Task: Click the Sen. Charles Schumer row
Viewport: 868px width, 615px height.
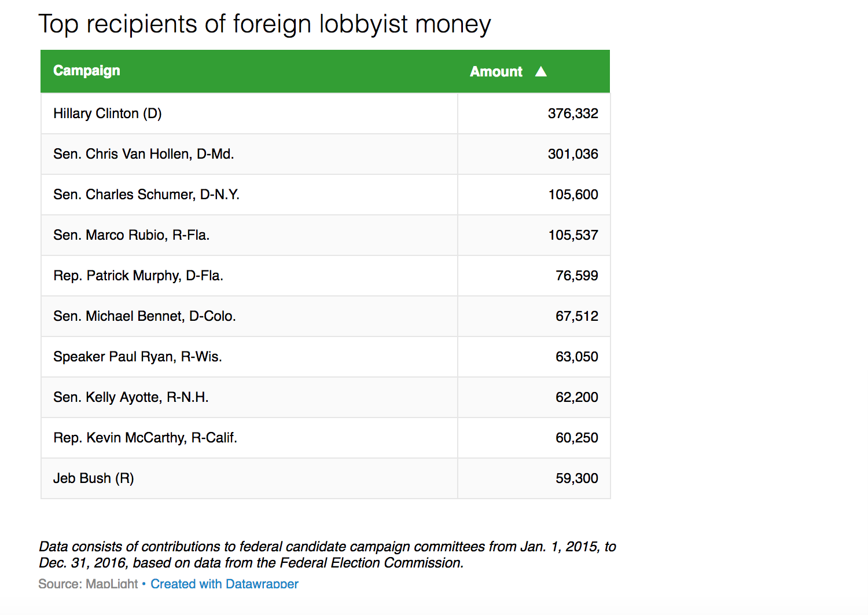Action: click(x=146, y=195)
